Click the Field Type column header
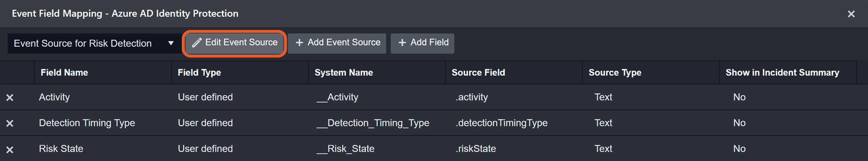The image size is (868, 161). (x=199, y=72)
